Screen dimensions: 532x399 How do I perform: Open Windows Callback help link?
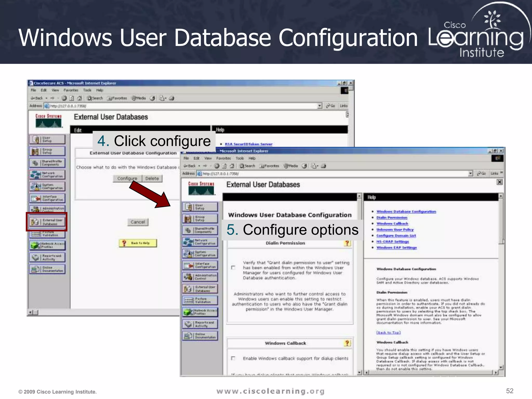(392, 223)
